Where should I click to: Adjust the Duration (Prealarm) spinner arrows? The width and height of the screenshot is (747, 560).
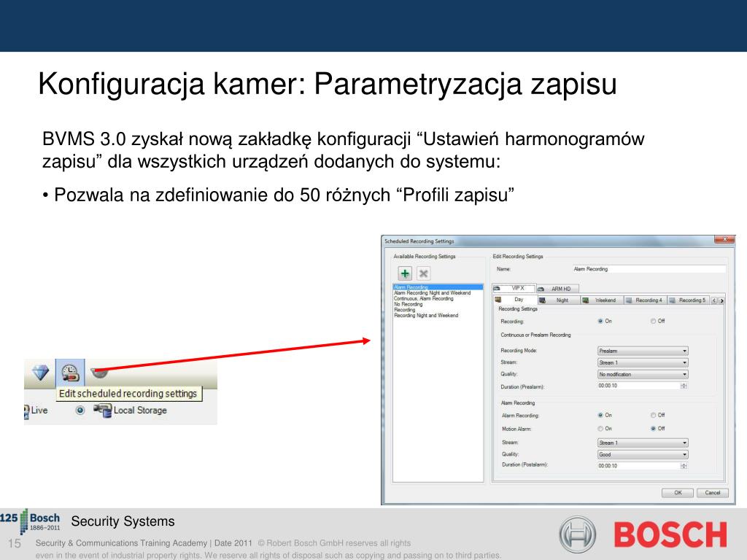click(x=684, y=386)
